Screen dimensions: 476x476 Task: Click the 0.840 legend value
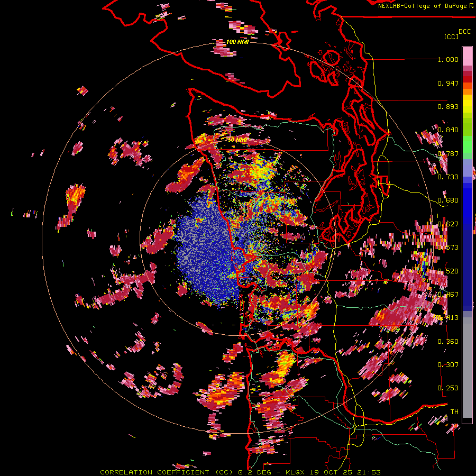click(x=448, y=130)
